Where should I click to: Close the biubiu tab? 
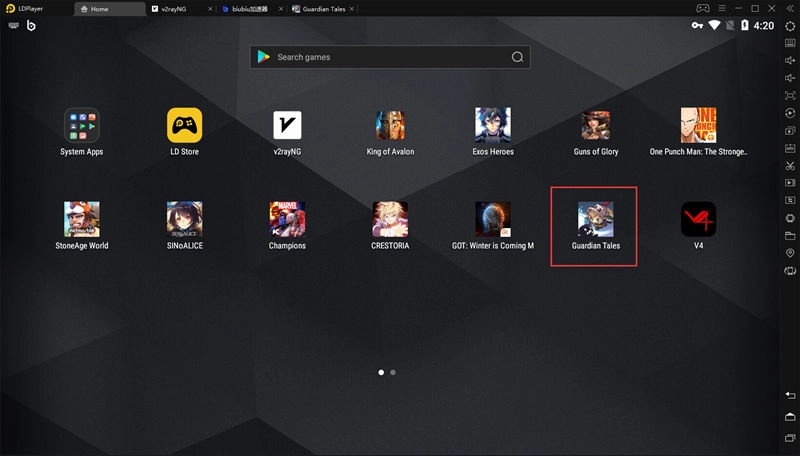click(x=279, y=8)
